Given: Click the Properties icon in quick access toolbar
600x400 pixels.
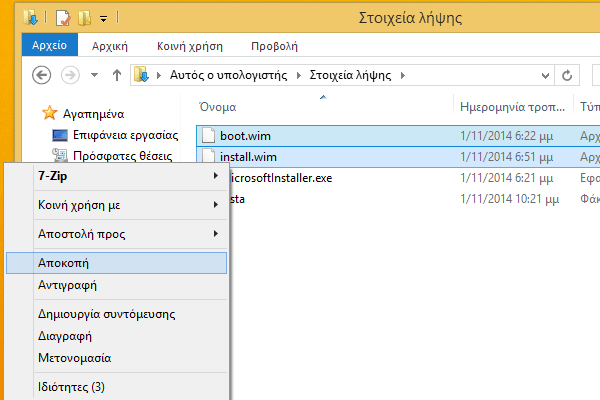Looking at the screenshot, I should click(63, 18).
